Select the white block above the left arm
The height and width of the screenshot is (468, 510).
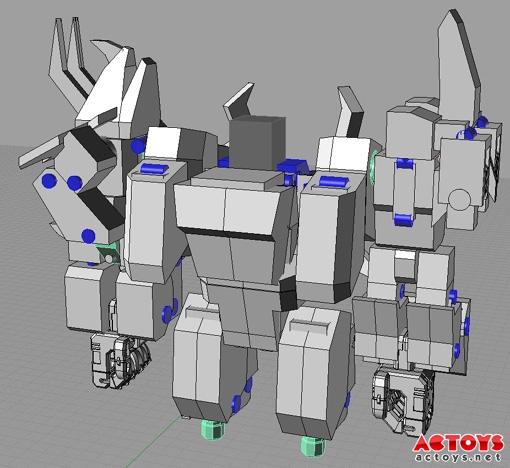click(x=163, y=143)
